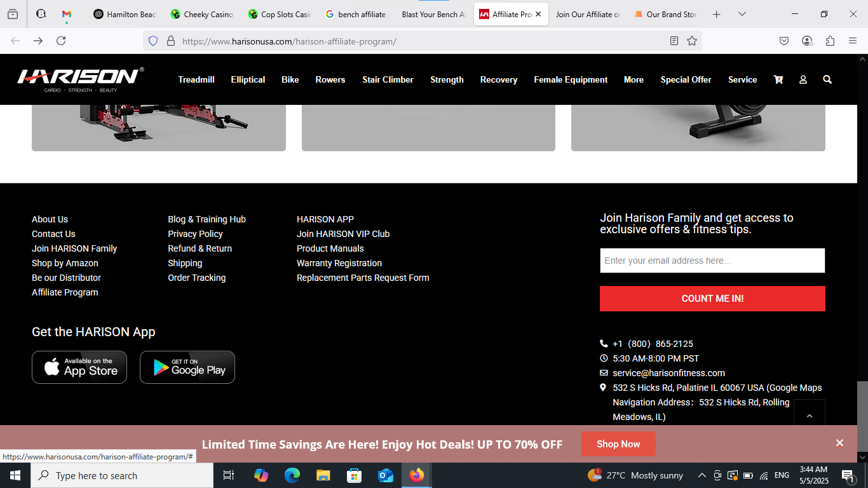The image size is (868, 488).
Task: Open the Order Tracking link
Action: pos(196,278)
